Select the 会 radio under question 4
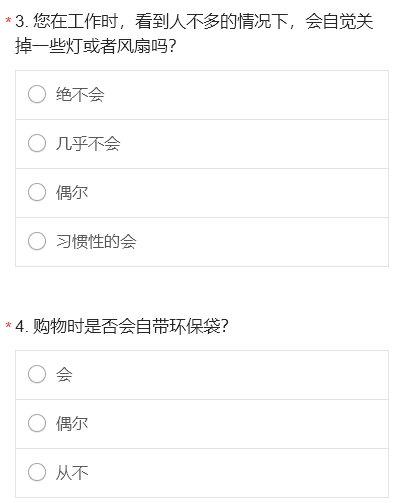This screenshot has width=401, height=503. pyautogui.click(x=37, y=374)
